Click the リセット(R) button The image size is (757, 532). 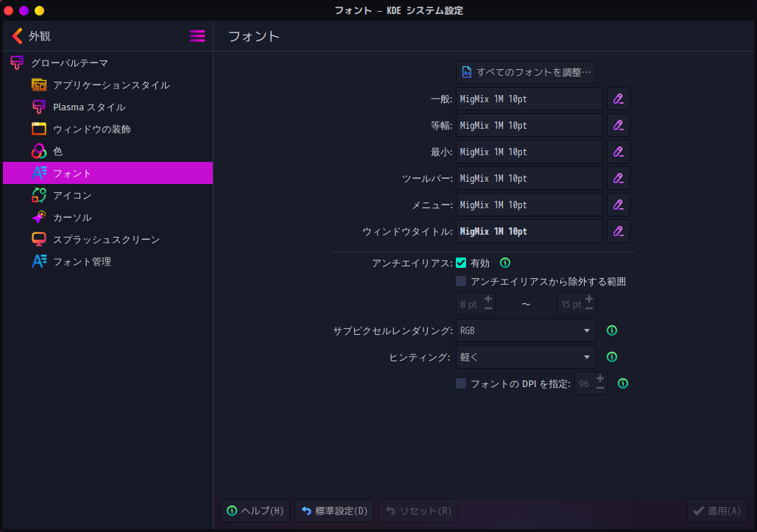tap(418, 511)
